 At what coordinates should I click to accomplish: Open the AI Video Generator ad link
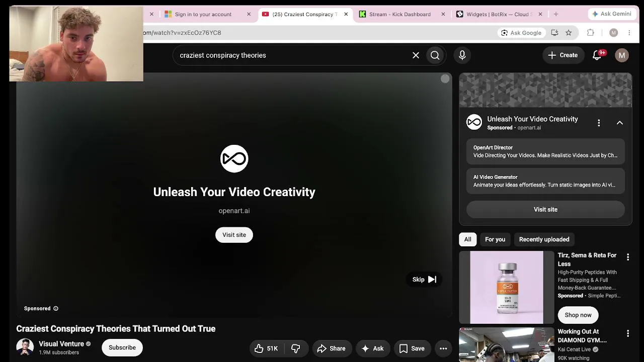(545, 181)
